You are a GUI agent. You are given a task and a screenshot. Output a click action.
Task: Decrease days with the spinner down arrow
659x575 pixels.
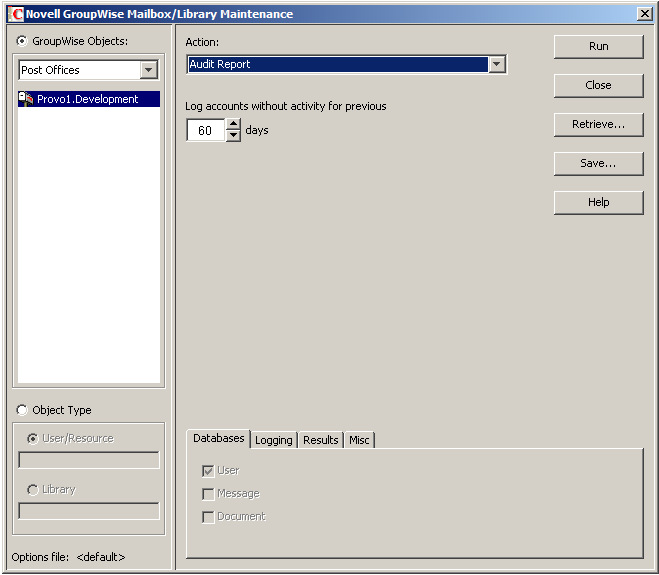click(233, 136)
